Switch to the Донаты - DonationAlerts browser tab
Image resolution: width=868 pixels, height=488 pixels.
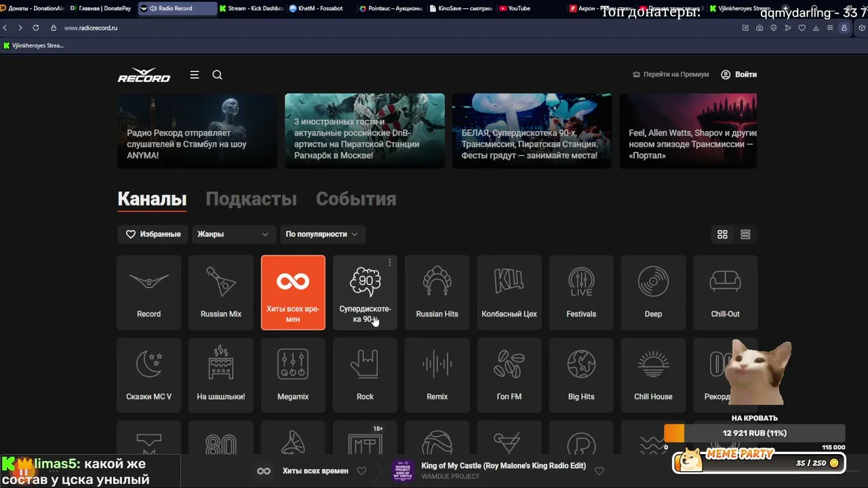click(33, 8)
